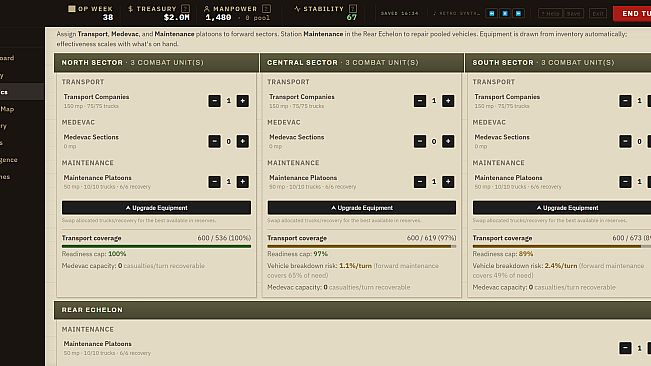
Task: Reduce Rear Echelon Maintenance Platoons
Action: [625, 348]
